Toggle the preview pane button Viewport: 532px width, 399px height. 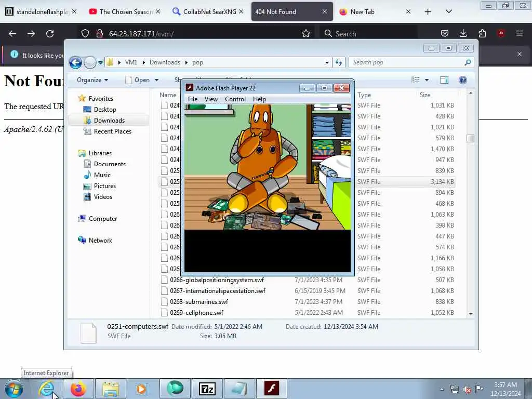pyautogui.click(x=444, y=80)
